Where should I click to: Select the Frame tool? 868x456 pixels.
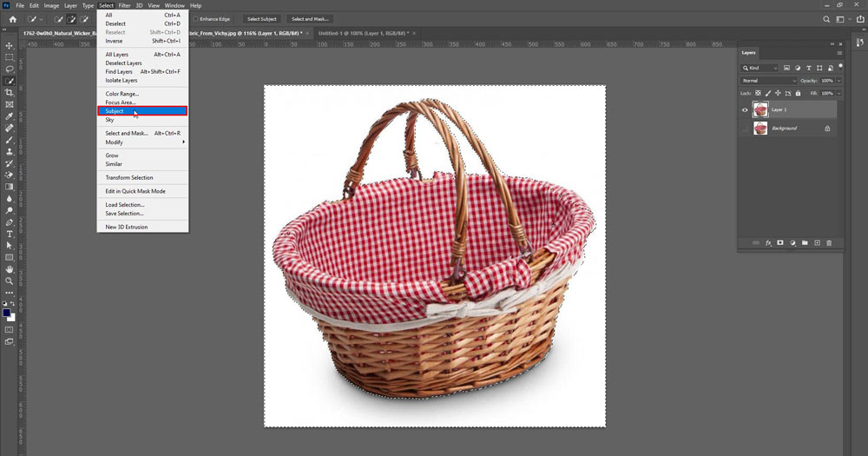10,104
